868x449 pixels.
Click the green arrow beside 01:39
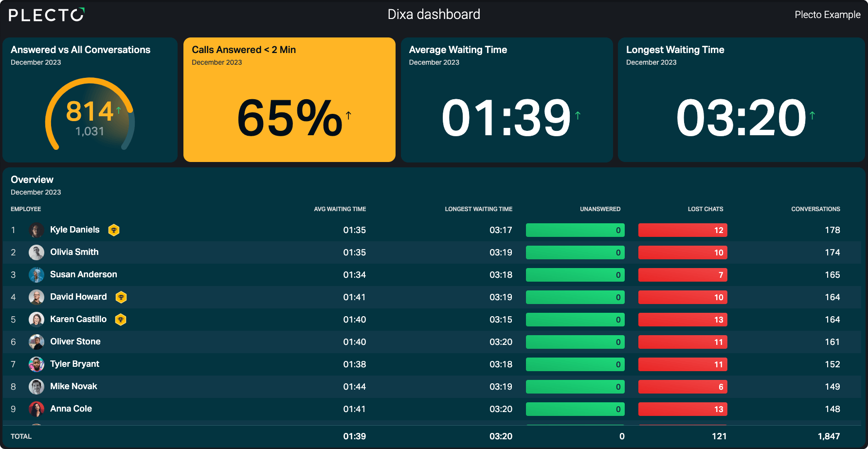578,115
